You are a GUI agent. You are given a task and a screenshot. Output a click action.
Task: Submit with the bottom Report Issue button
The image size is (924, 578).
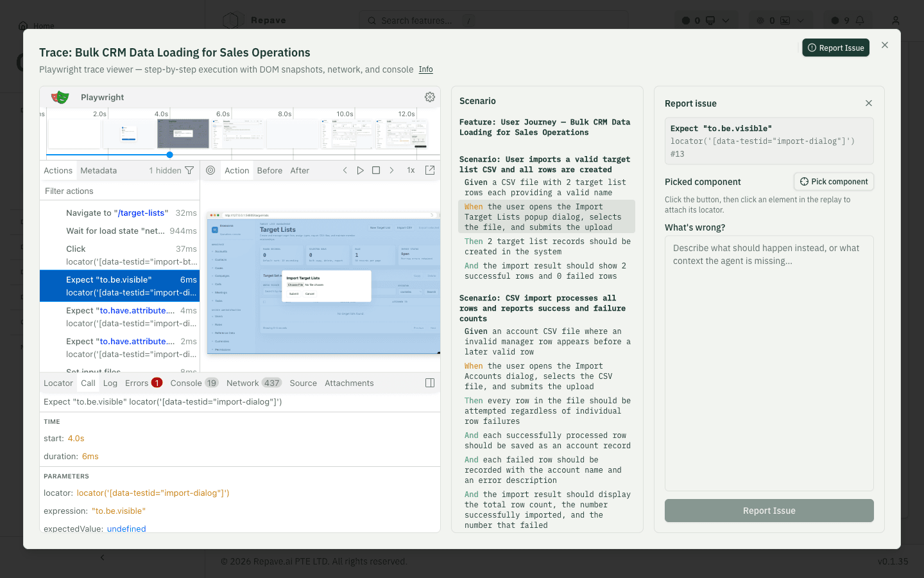(x=769, y=511)
